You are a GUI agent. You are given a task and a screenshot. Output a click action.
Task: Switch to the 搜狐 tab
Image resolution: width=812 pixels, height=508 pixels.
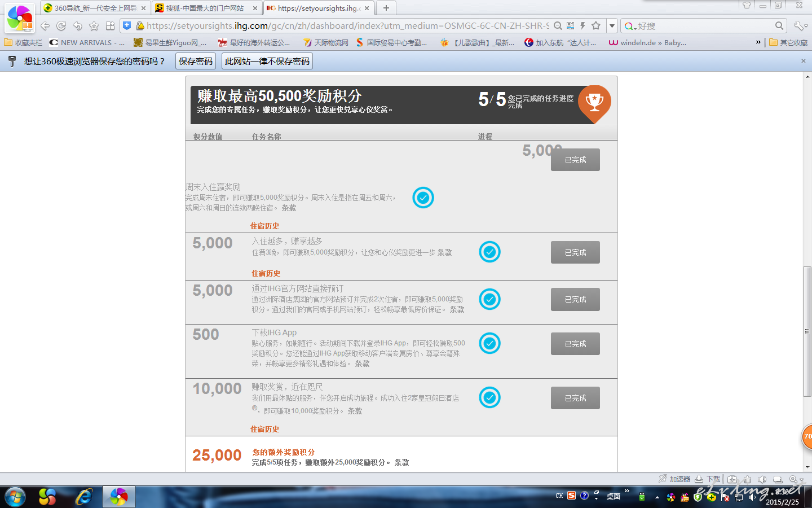[206, 8]
